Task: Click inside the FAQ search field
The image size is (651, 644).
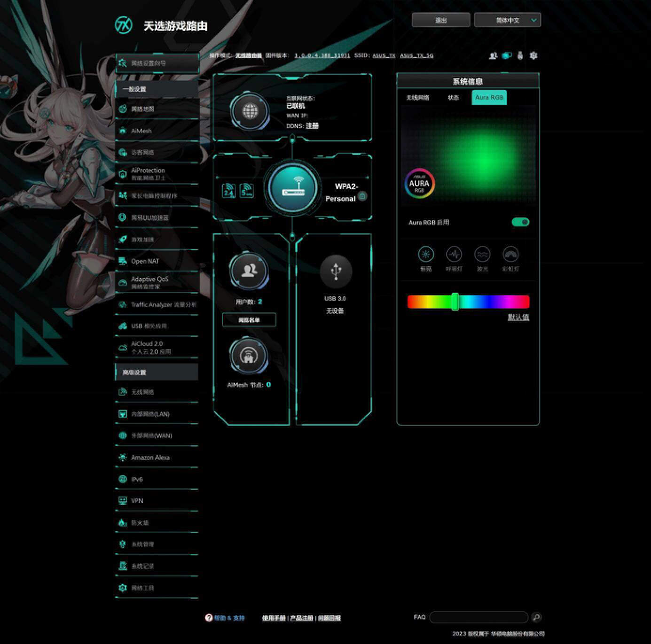Action: coord(479,617)
